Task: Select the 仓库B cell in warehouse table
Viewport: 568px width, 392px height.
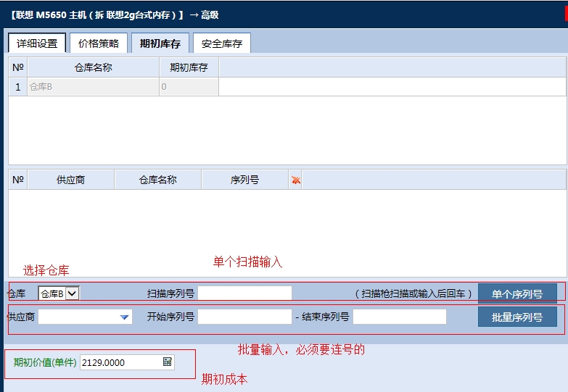Action: coord(93,87)
